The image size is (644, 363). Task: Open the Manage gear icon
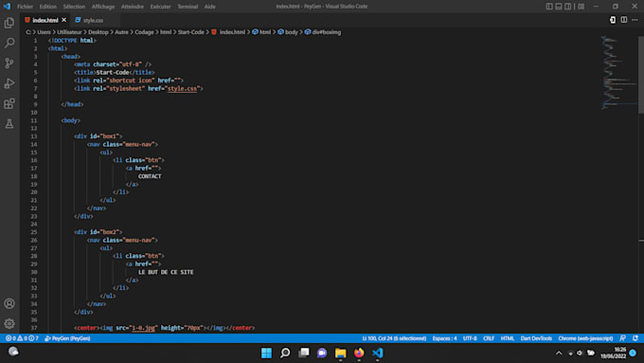point(9,323)
